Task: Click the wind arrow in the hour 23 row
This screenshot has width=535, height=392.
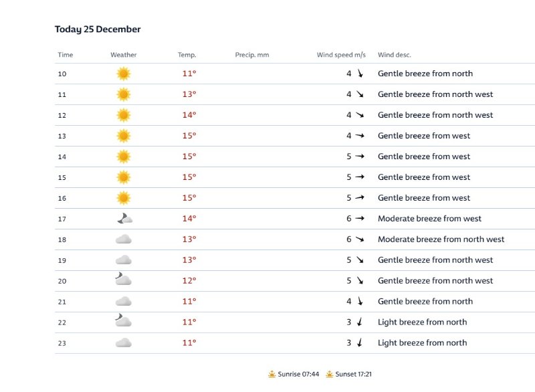Action: pos(360,342)
